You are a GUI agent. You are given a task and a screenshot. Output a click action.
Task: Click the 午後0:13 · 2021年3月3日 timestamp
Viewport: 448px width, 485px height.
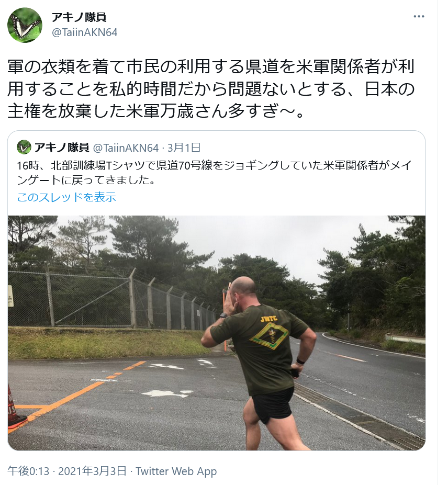[67, 471]
